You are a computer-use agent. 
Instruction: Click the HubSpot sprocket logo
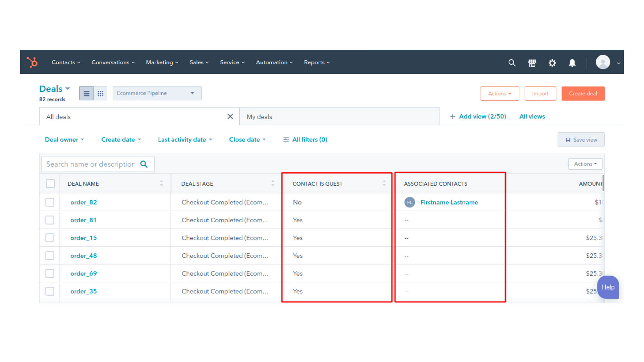pos(32,62)
